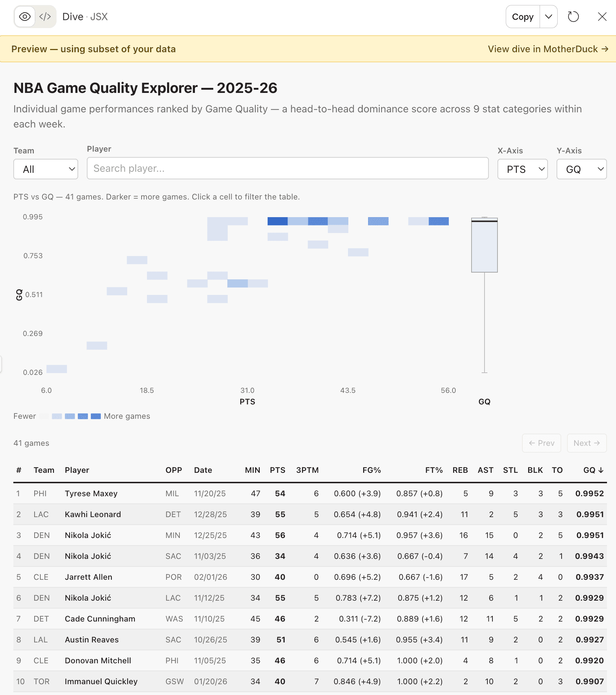Viewport: 616px width, 695px height.
Task: Click the Player column header
Action: click(x=77, y=470)
